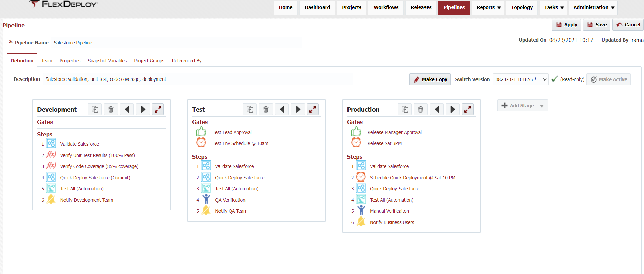
Task: Delete the Development stage
Action: click(x=111, y=109)
